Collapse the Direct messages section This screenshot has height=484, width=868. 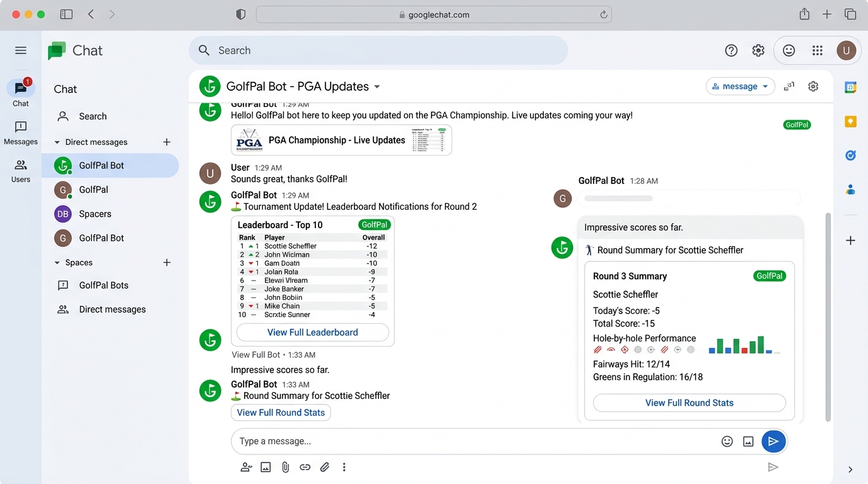click(57, 142)
